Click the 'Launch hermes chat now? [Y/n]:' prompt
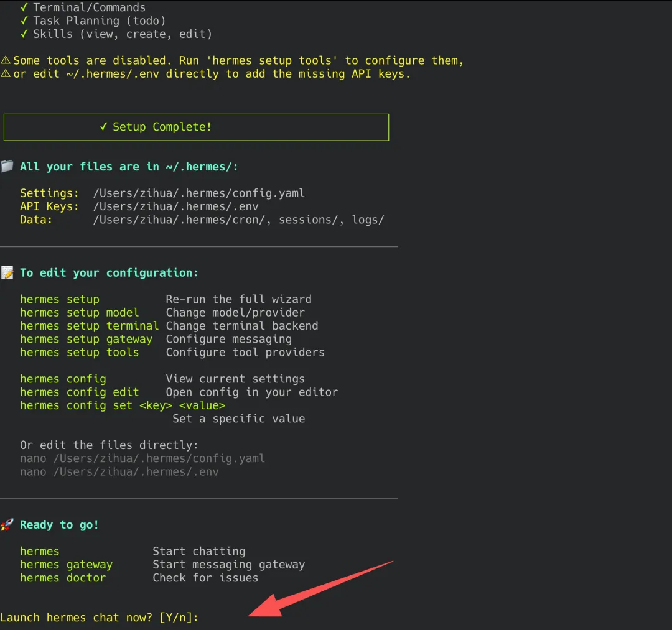 point(100,618)
